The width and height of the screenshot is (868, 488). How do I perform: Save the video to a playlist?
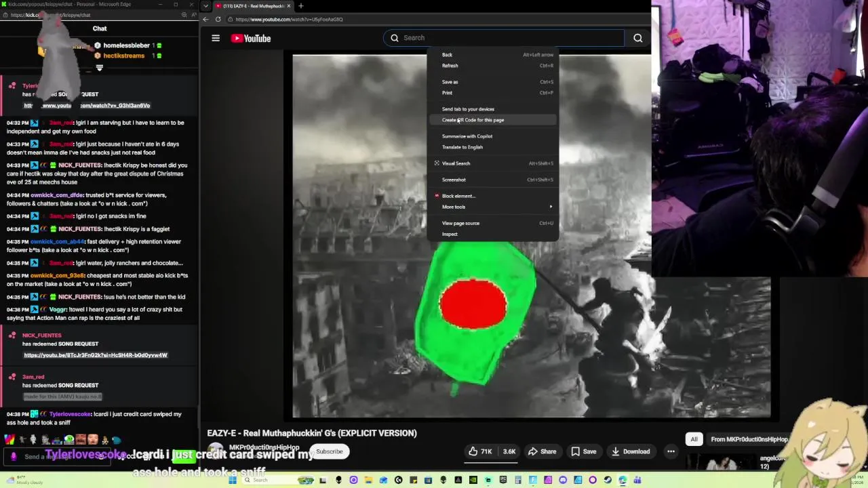pos(584,451)
